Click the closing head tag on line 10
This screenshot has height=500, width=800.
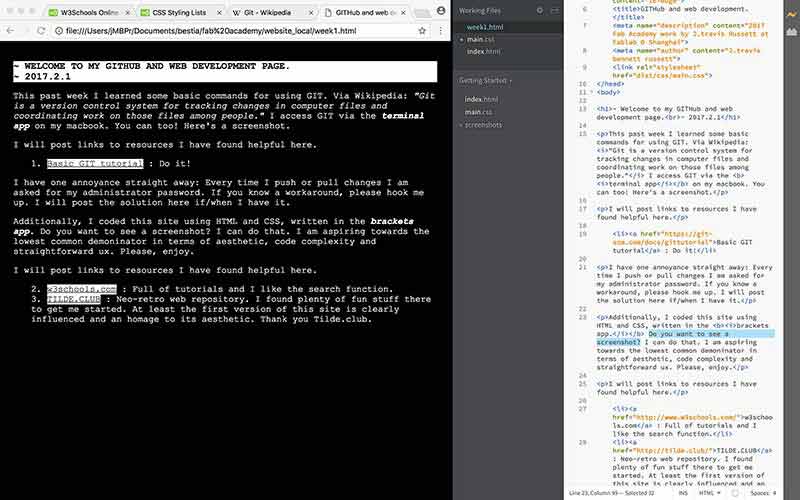[x=610, y=84]
